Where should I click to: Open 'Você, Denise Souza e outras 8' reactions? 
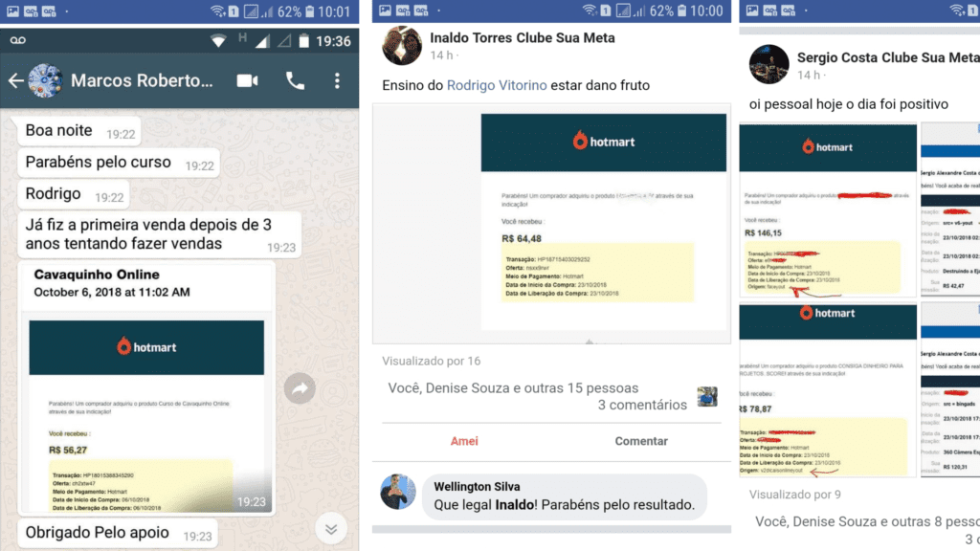tap(867, 521)
